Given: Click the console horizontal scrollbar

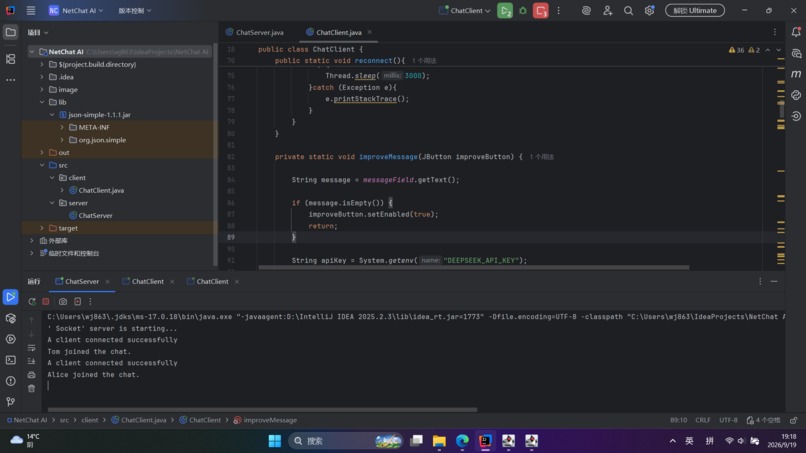Looking at the screenshot, I should (262, 409).
